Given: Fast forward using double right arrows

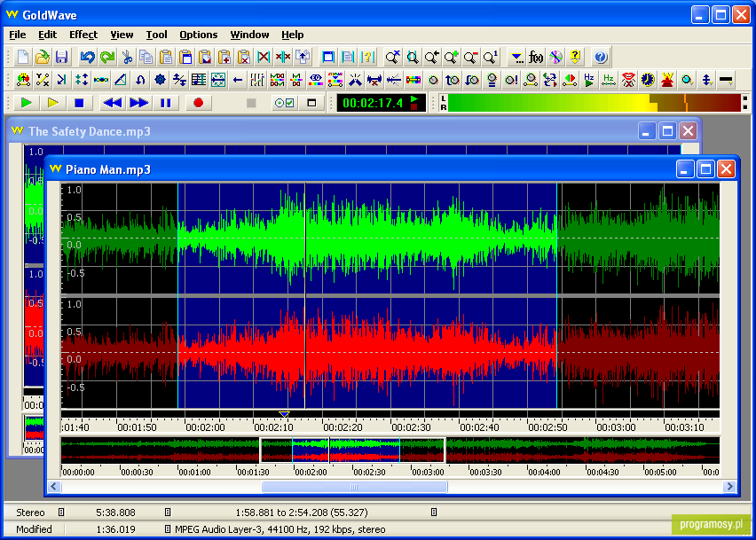Looking at the screenshot, I should (x=138, y=103).
